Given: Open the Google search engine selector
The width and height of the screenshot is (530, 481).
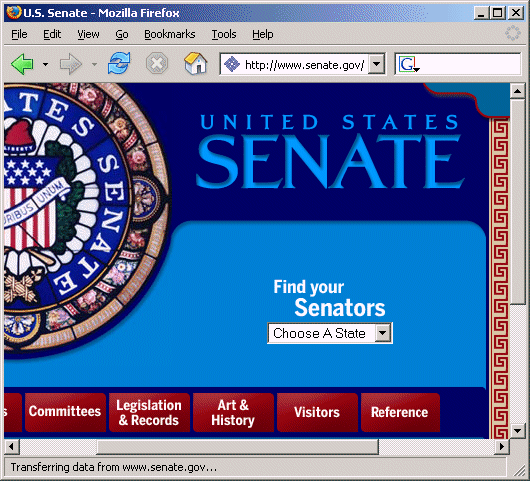Looking at the screenshot, I should tap(409, 64).
